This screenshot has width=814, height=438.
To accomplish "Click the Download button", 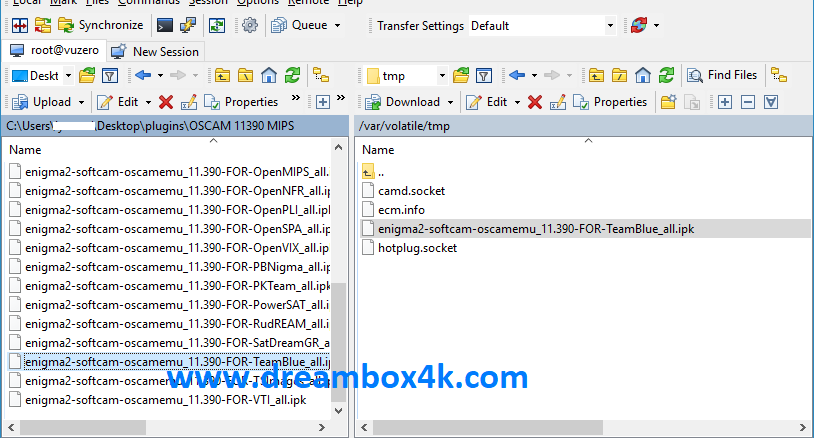I will [403, 102].
